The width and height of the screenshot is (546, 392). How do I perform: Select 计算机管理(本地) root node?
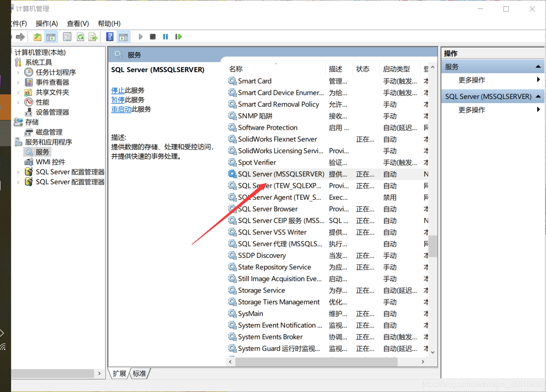40,52
